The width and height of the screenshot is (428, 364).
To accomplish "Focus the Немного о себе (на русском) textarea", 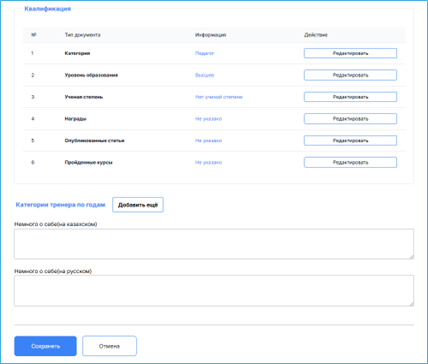I will coord(214,291).
